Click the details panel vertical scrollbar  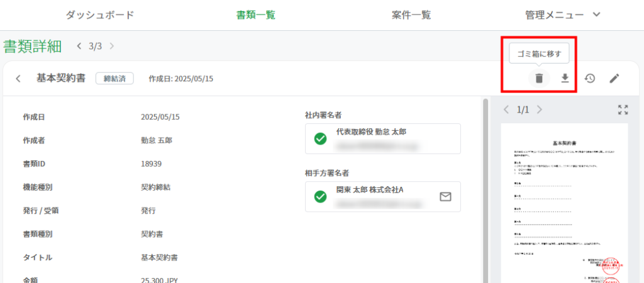tap(485, 189)
